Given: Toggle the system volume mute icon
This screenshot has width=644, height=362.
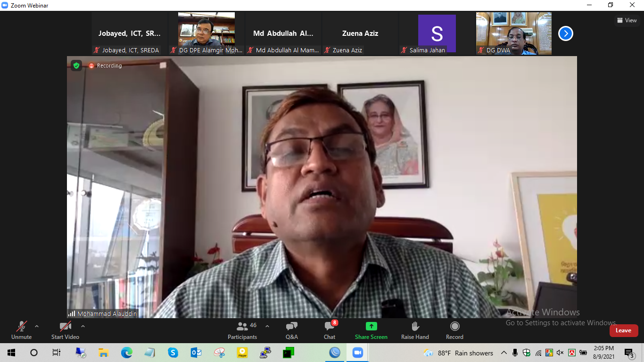Looking at the screenshot, I should [x=560, y=353].
